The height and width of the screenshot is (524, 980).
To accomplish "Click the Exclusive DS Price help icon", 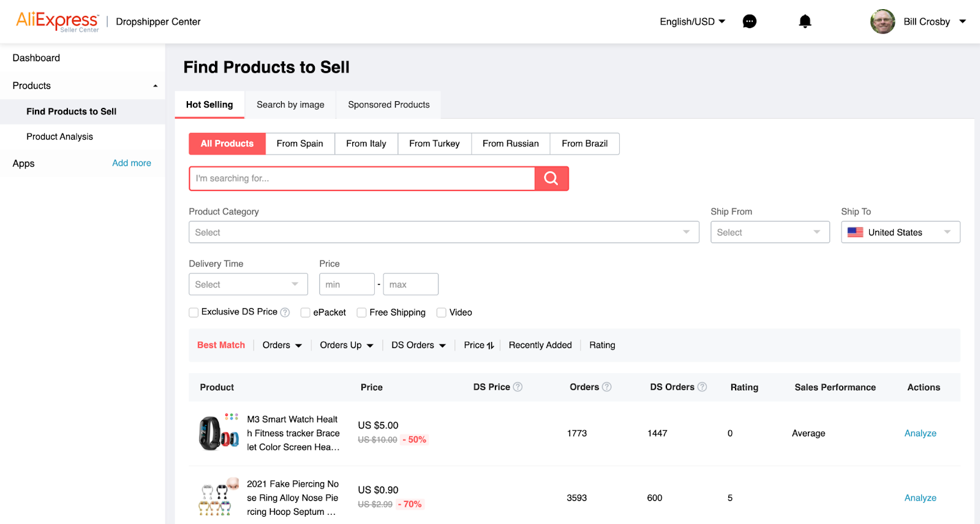I will pos(285,313).
